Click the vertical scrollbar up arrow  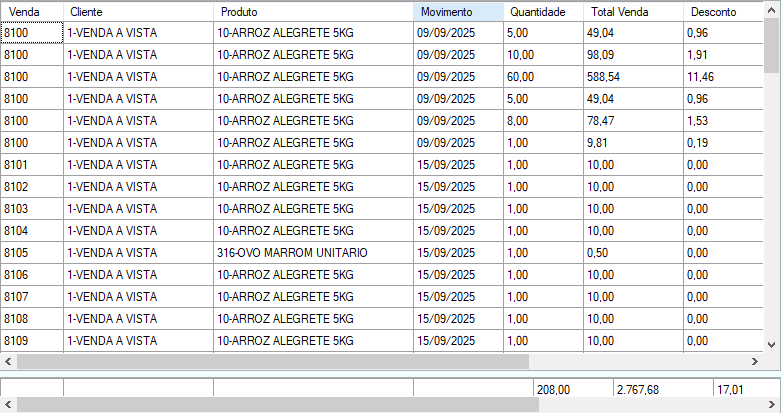click(771, 10)
